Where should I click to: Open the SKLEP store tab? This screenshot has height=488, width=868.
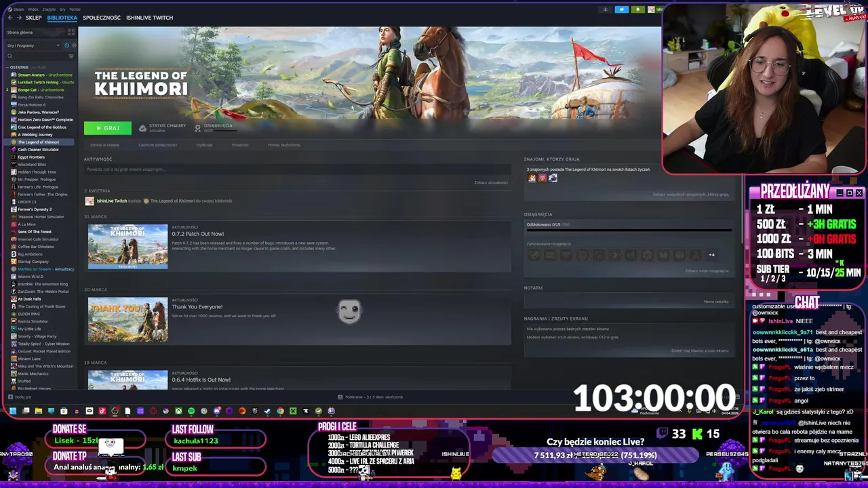33,18
